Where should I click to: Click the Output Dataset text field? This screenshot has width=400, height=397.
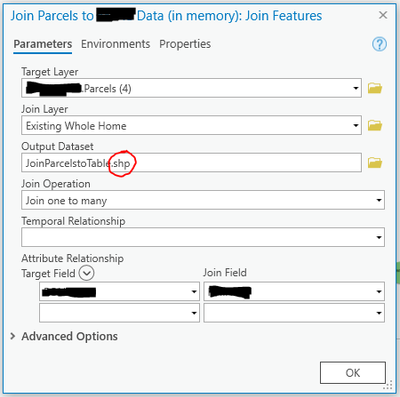[x=191, y=163]
